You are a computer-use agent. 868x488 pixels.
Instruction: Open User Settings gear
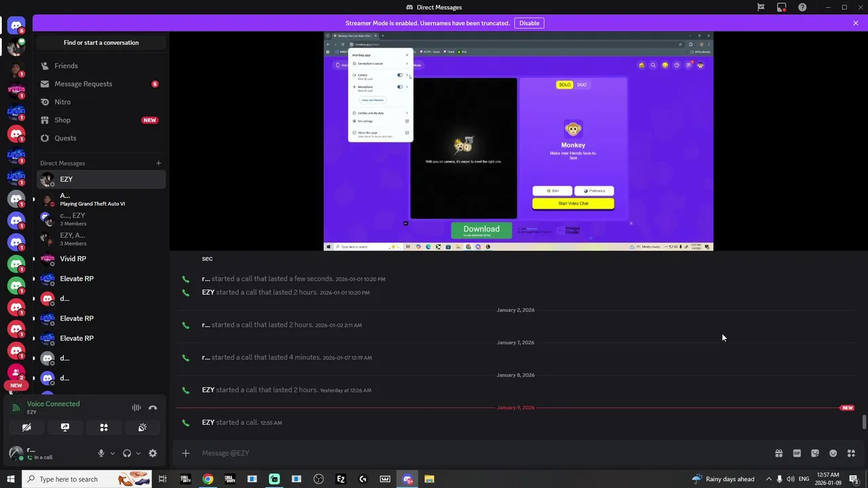click(x=153, y=453)
